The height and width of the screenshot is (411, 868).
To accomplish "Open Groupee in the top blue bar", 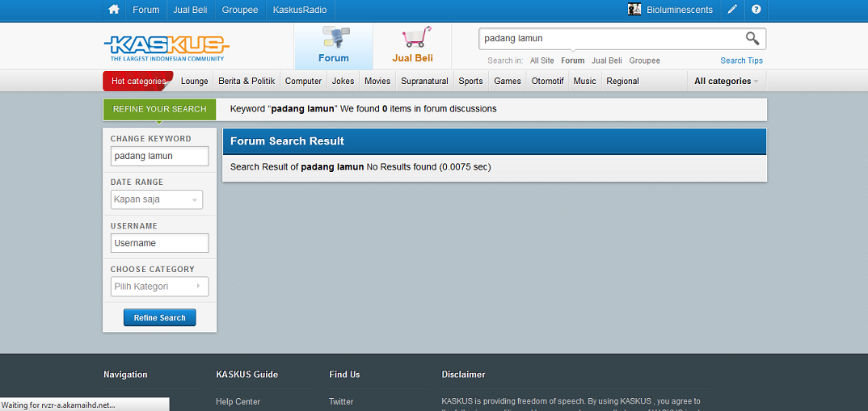I will [x=240, y=10].
